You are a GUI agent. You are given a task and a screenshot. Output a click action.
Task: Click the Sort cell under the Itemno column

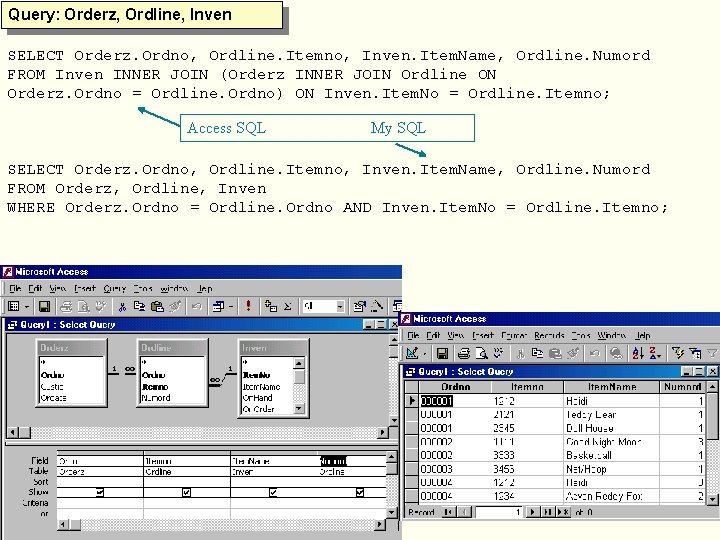(x=186, y=482)
